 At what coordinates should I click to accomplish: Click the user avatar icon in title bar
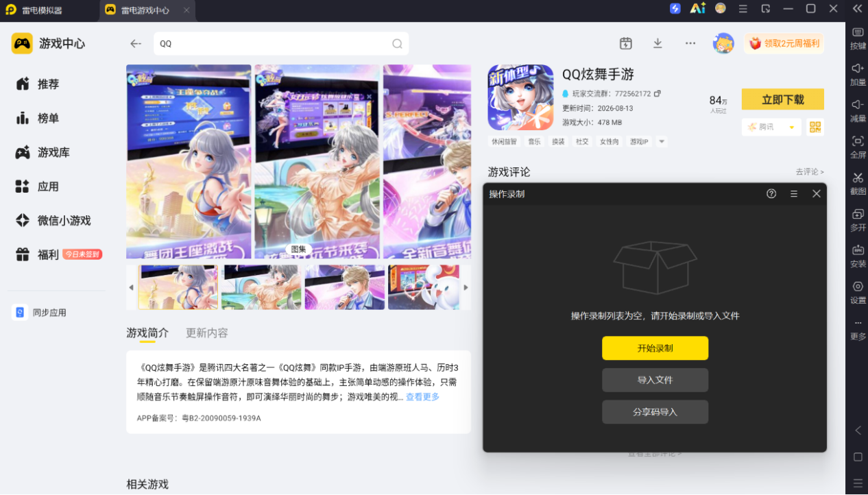(721, 9)
